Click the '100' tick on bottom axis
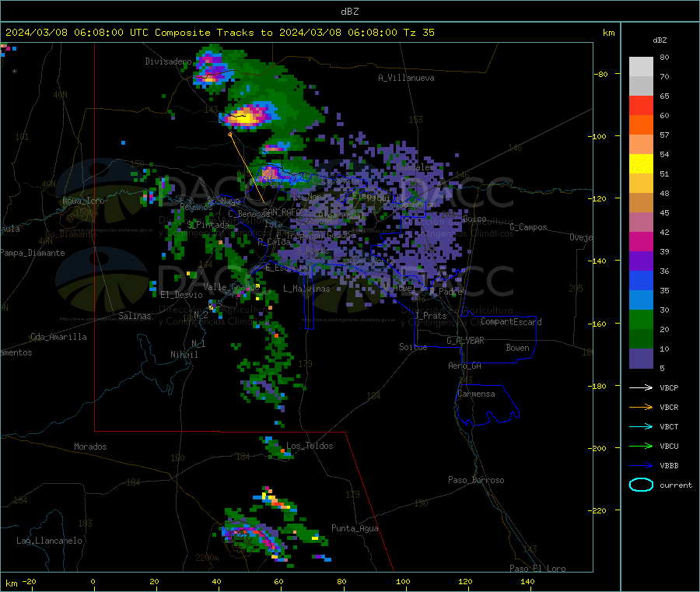 pos(403,581)
